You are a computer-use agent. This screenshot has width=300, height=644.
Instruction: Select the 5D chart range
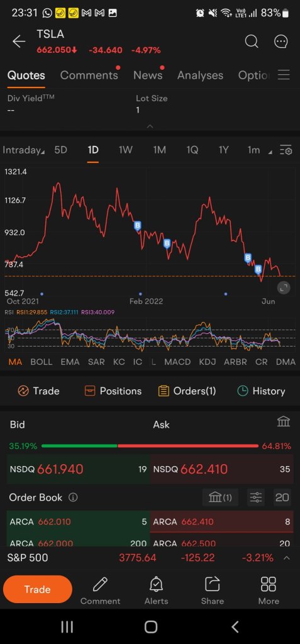61,150
